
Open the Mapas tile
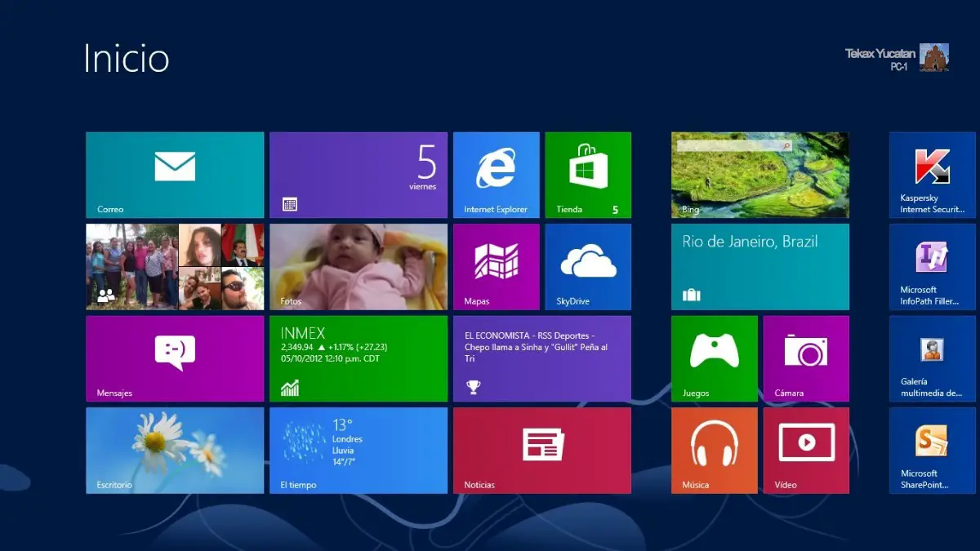[496, 267]
